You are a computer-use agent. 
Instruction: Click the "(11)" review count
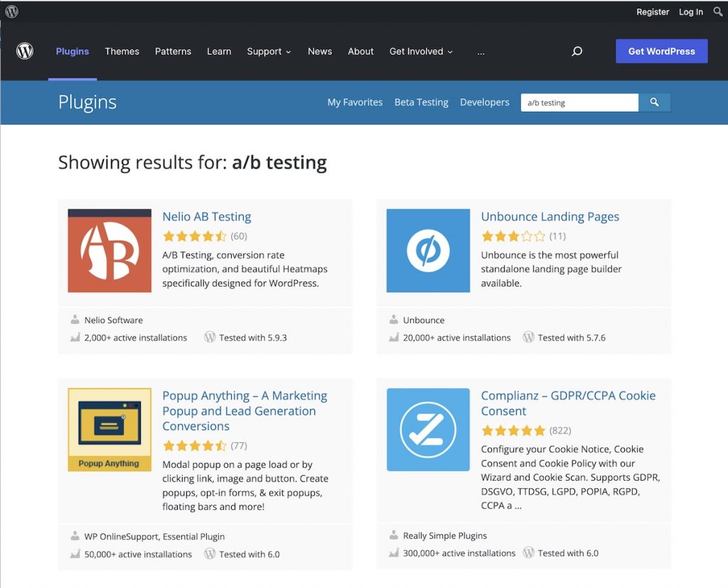coord(557,236)
